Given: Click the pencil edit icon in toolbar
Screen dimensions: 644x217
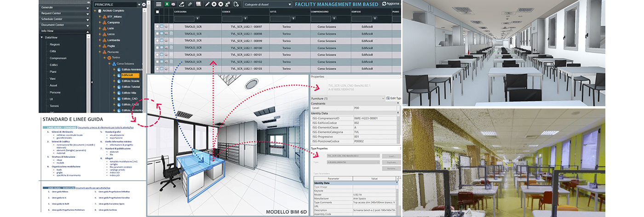Looking at the screenshot, I should coord(207,4).
